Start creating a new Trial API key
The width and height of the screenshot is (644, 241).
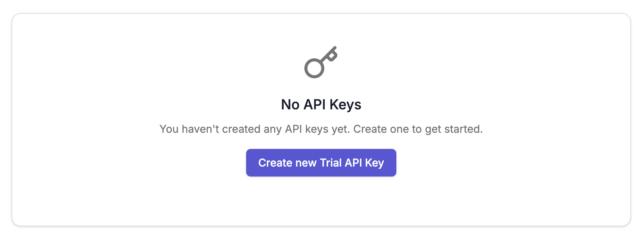tap(321, 163)
